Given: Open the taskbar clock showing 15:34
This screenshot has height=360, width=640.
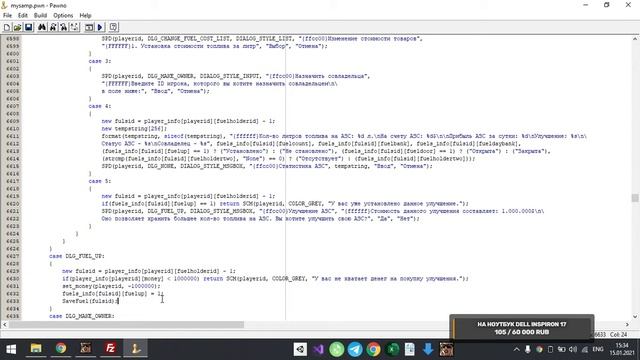Looking at the screenshot, I should pyautogui.click(x=622, y=349).
